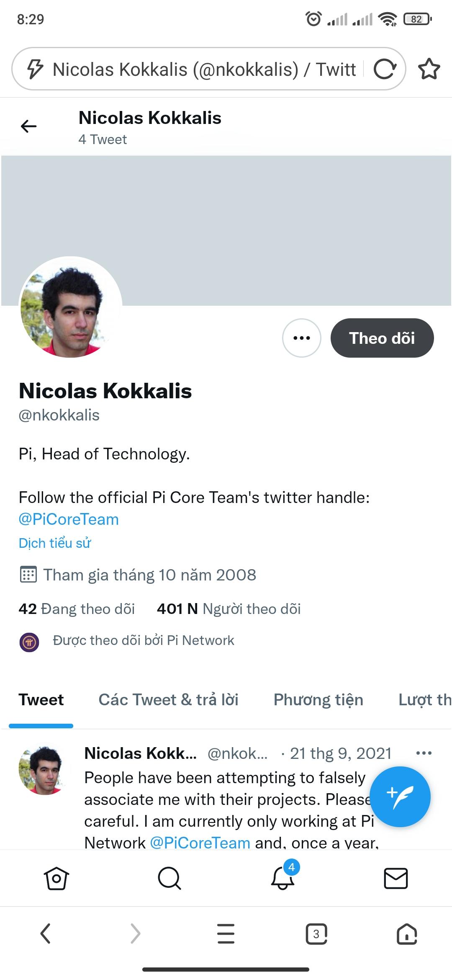
Task: Open the large profile avatar photo
Action: point(70,307)
